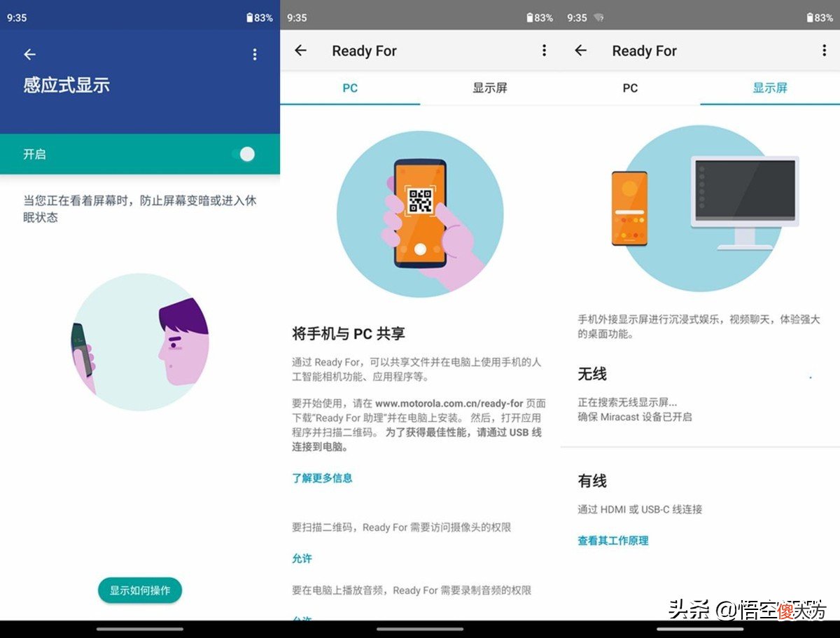Viewport: 840px width, 638px height.
Task: Open overflow menu on Ready For display screen
Action: click(x=824, y=50)
